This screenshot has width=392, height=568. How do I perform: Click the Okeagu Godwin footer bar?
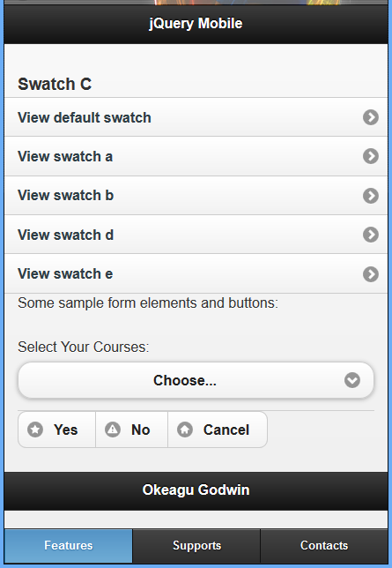point(196,490)
